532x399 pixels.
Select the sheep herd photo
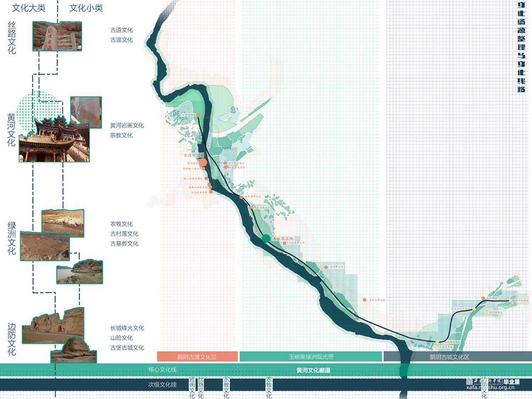pyautogui.click(x=63, y=223)
